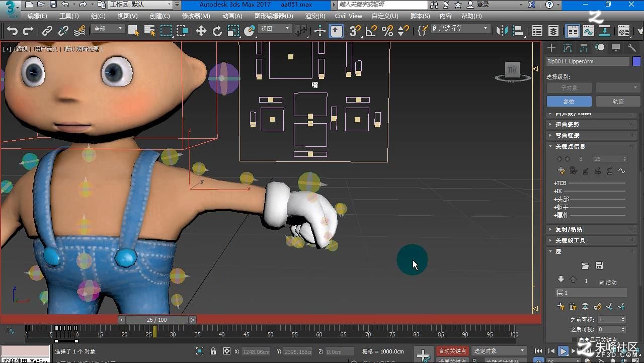Click Delete Key trash icon in 关键点信息
This screenshot has height=363, width=644.
(x=574, y=171)
